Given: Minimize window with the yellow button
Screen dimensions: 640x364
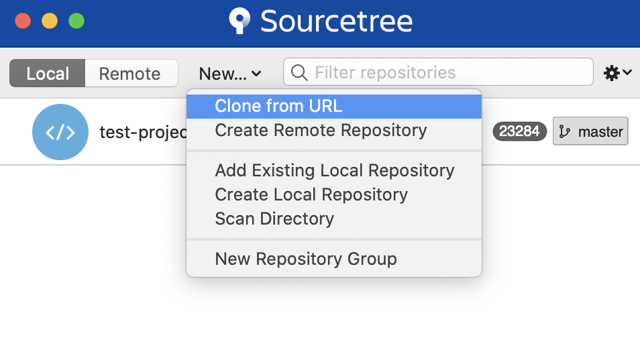Looking at the screenshot, I should tap(50, 21).
